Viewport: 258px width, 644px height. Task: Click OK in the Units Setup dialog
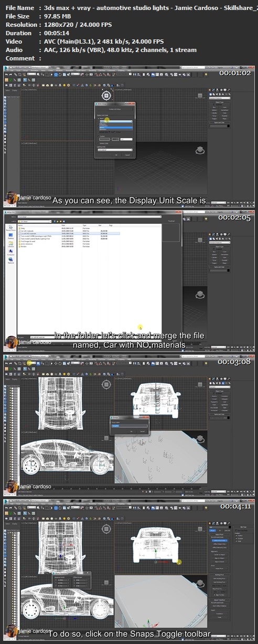116,155
